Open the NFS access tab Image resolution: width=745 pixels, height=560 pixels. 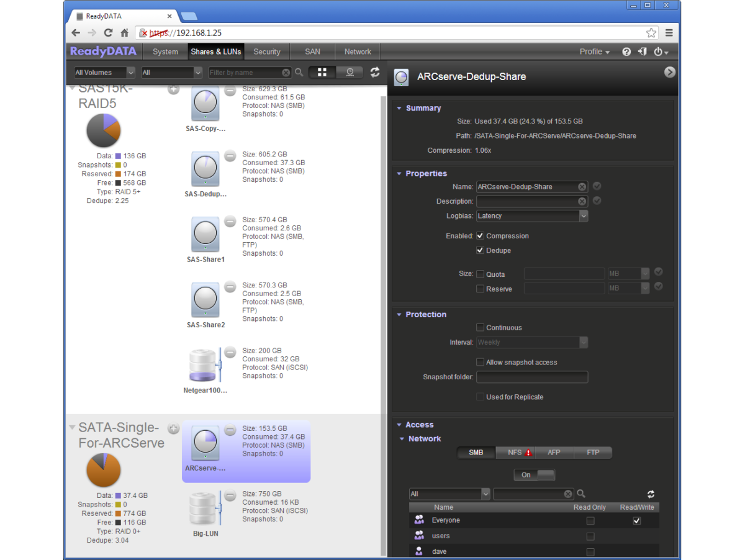coord(515,453)
